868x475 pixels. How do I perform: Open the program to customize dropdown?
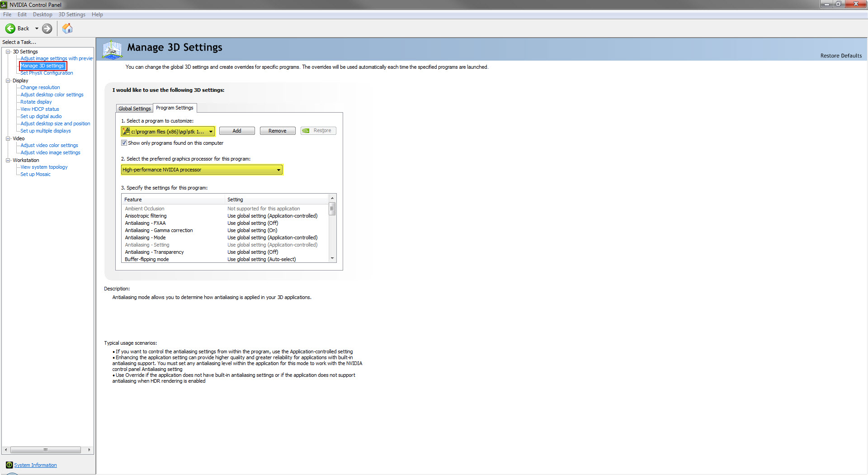tap(168, 131)
